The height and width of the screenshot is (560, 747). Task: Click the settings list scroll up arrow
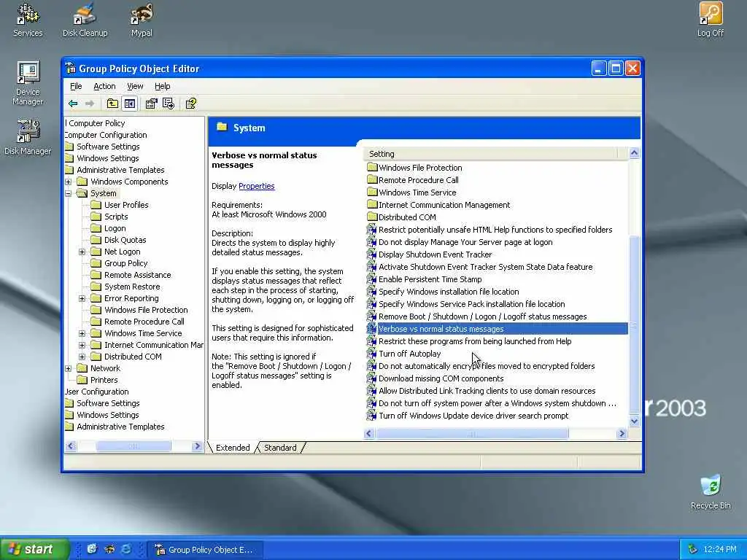(634, 153)
